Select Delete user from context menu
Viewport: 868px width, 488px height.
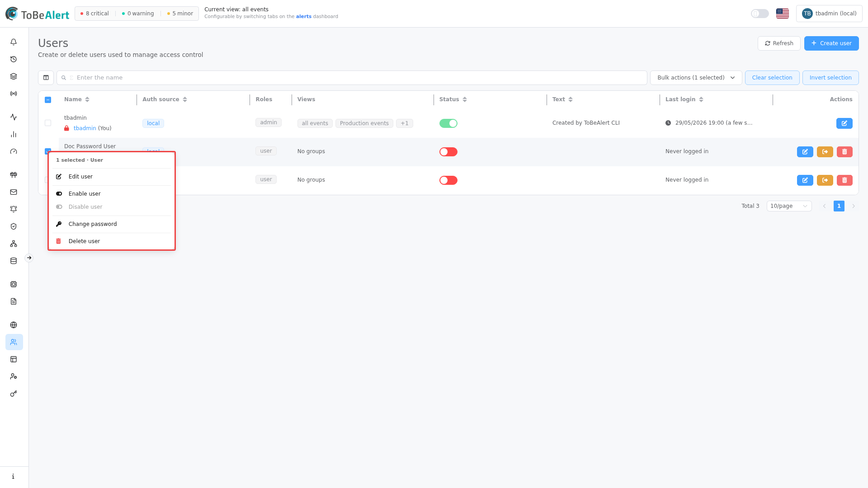pos(112,241)
